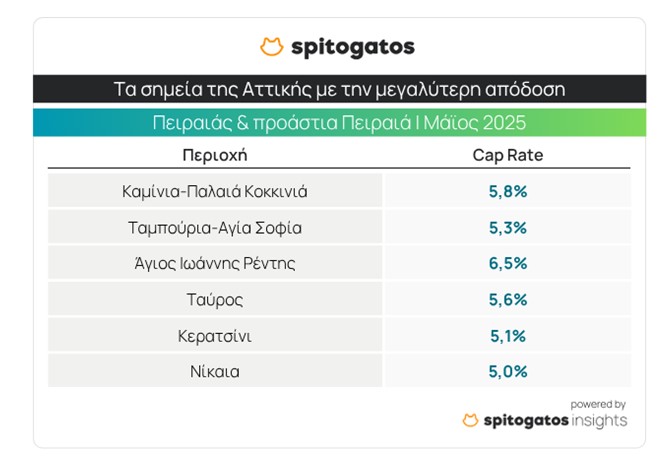Select the Ταύρος area cell
Image resolution: width=668 pixels, height=468 pixels.
point(214,299)
